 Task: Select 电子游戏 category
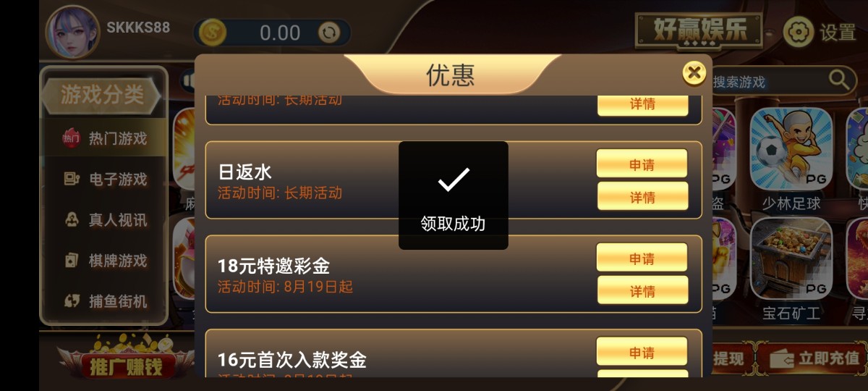coord(105,179)
